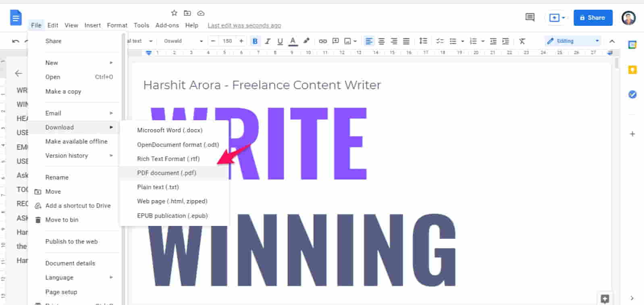The image size is (644, 305).
Task: Open the Oswald font dropdown
Action: pos(183,41)
